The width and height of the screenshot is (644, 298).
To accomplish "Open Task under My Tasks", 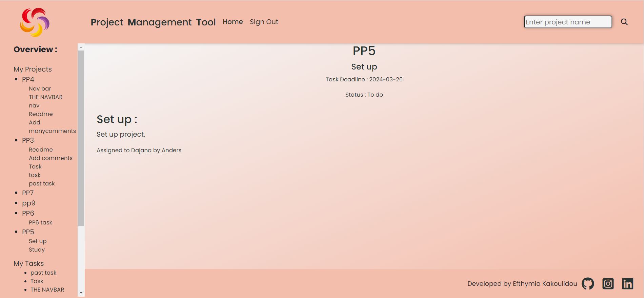I will 37,281.
